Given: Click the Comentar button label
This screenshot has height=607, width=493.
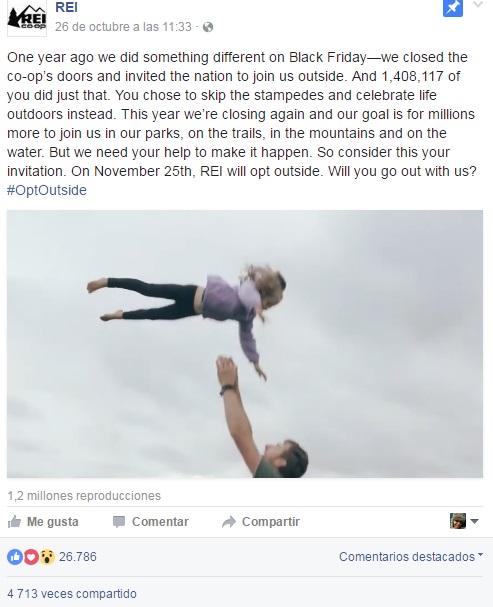Looking at the screenshot, I should 160,522.
